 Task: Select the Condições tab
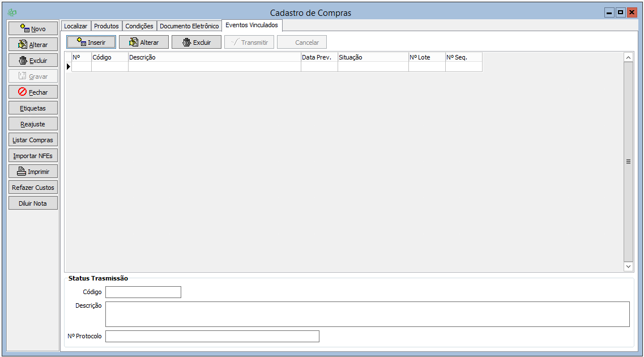pos(139,26)
